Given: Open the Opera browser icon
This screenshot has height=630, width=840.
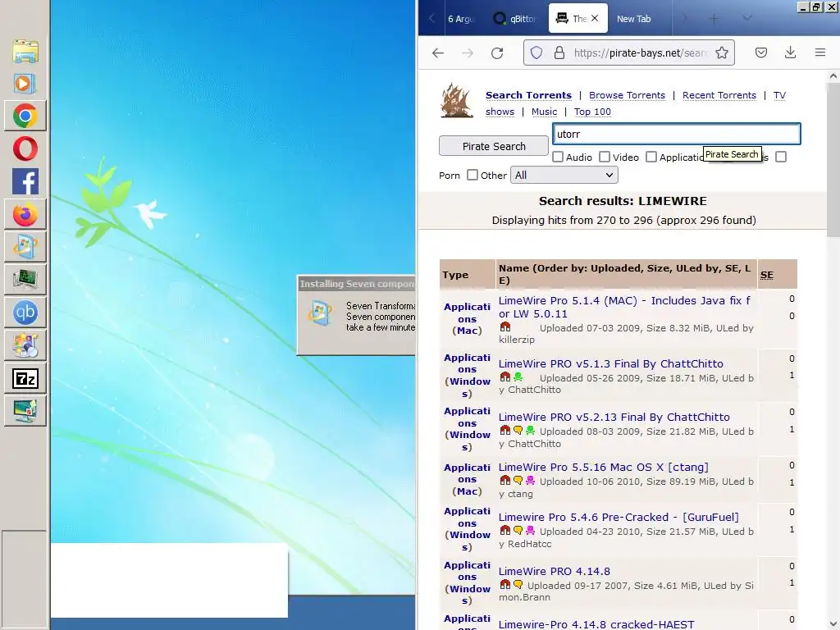Looking at the screenshot, I should pyautogui.click(x=25, y=149).
